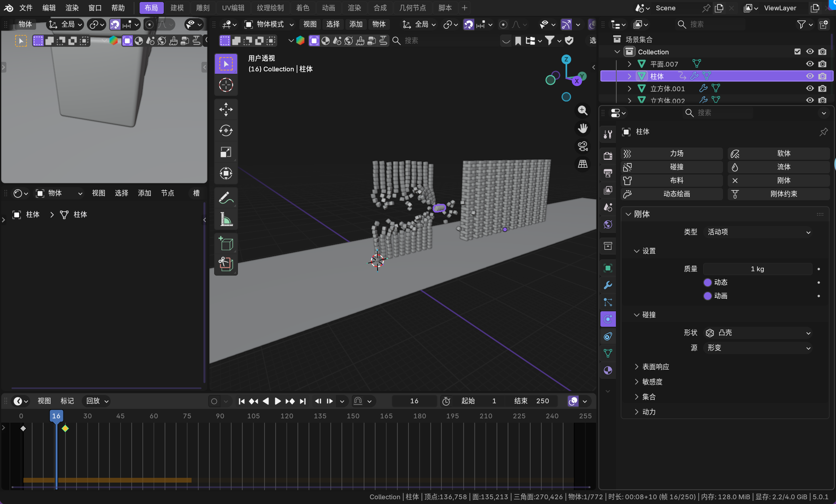Toggle the Dynamic (动态) rigid body checkbox
Viewport: 836px width, 504px height.
[708, 282]
